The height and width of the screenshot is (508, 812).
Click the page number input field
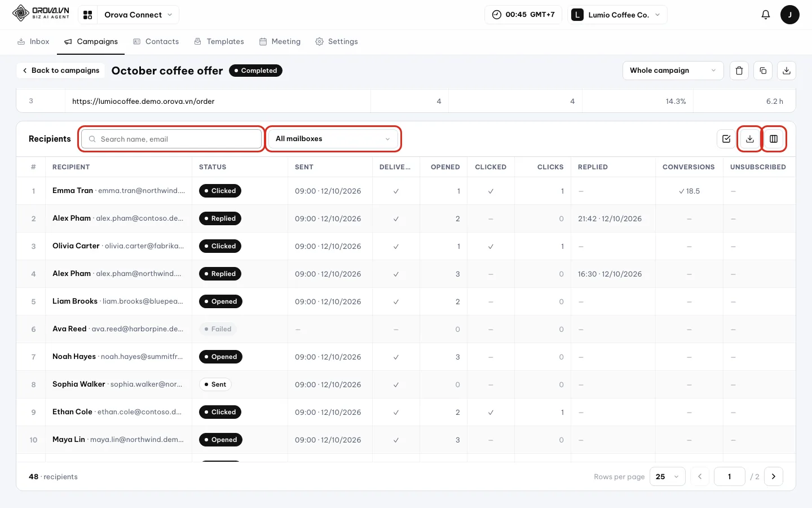(729, 476)
